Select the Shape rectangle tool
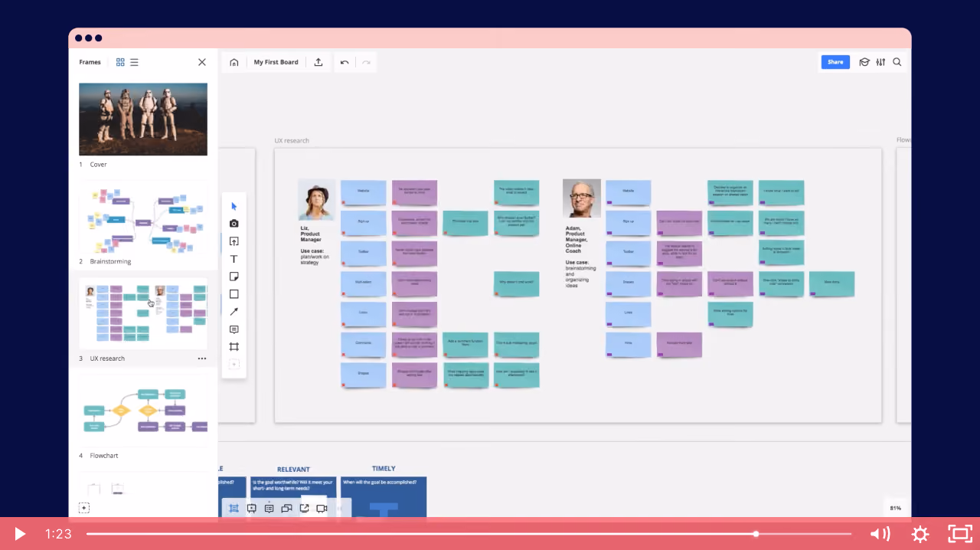 (x=234, y=294)
